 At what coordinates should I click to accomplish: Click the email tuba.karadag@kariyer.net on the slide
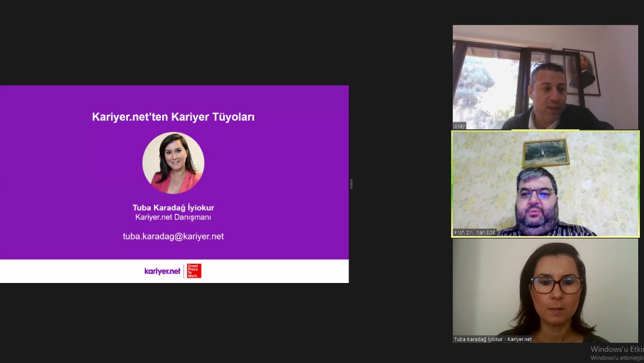[x=173, y=237]
